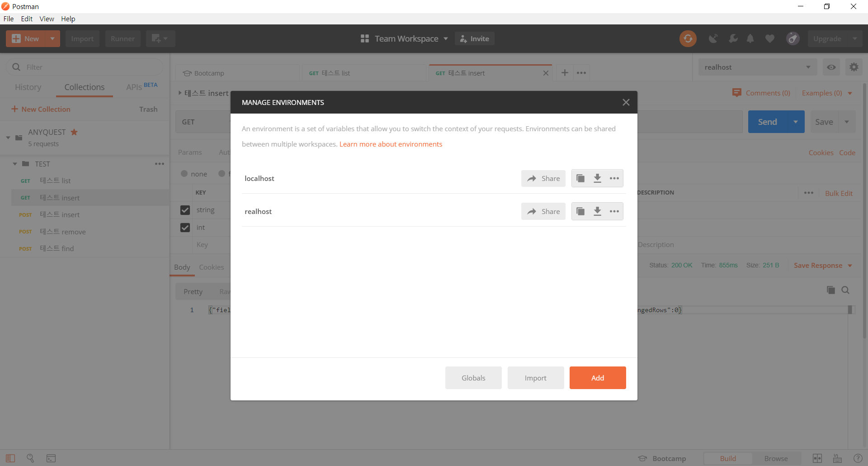Toggle environment quick look eye icon
This screenshot has width=868, height=466.
[831, 67]
